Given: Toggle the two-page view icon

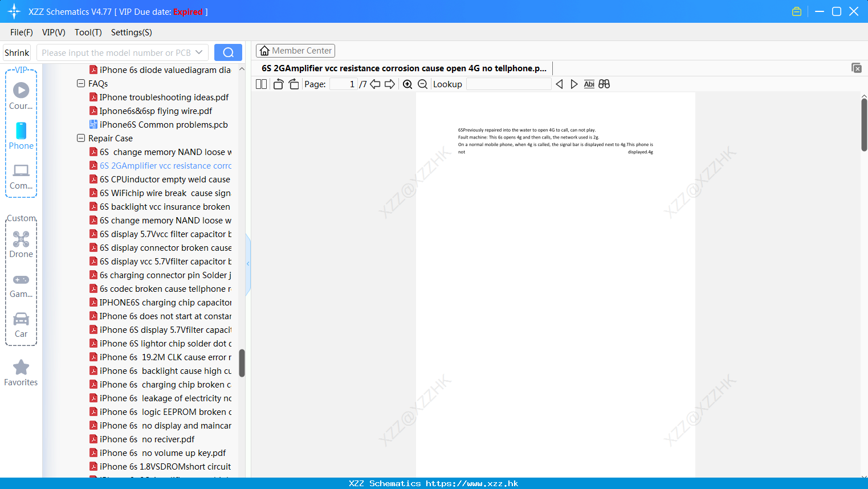Looking at the screenshot, I should tap(261, 84).
